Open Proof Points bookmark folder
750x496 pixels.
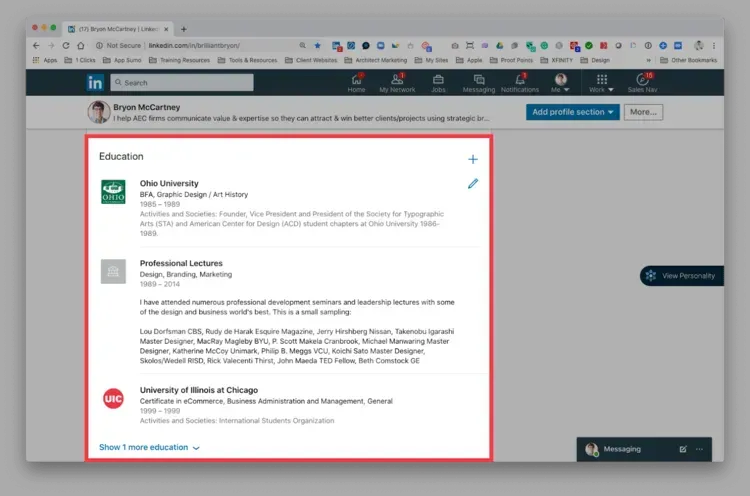[x=511, y=60]
